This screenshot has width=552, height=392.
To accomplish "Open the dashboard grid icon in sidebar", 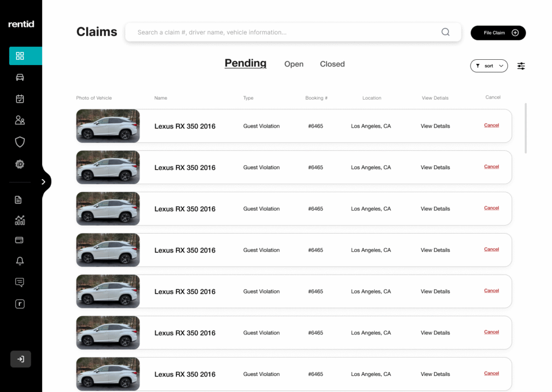I will pos(20,56).
